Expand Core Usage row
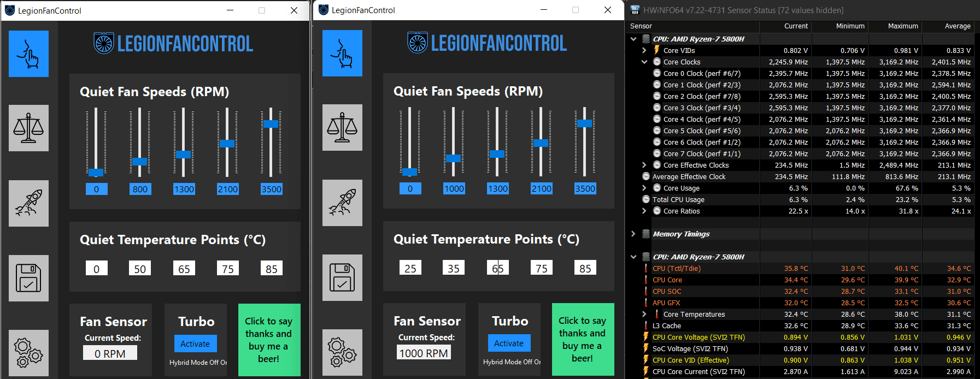This screenshot has height=379, width=980. 644,188
